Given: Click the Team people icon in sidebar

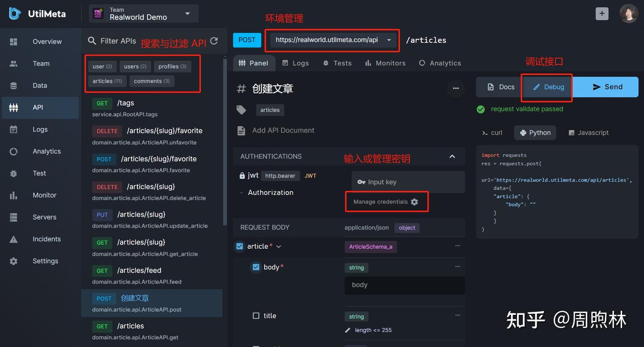Looking at the screenshot, I should 14,63.
